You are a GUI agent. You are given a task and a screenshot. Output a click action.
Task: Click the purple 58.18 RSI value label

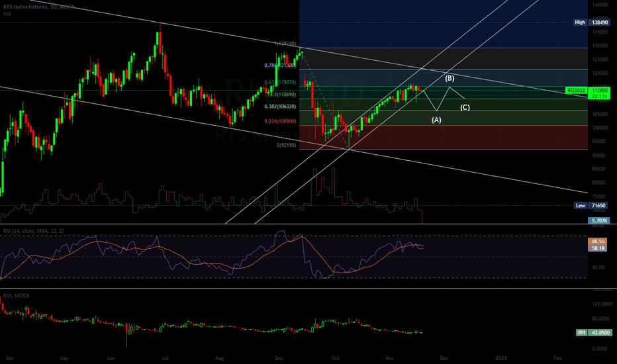[x=597, y=248]
